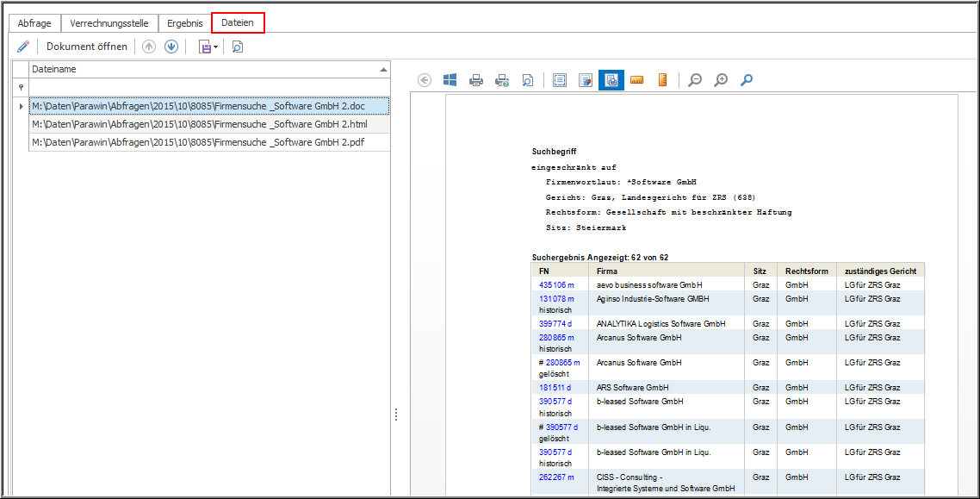Click the Suchbegriff heading in the preview
The width and height of the screenshot is (980, 499).
[554, 152]
